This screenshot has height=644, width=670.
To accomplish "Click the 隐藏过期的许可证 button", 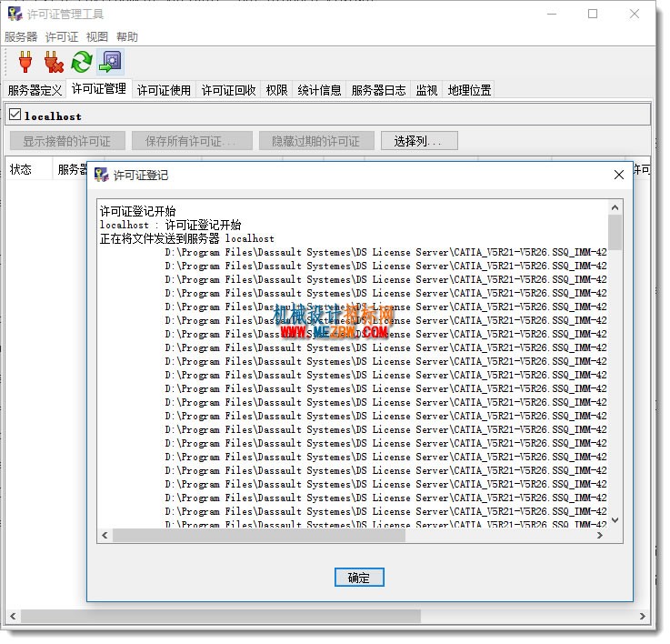I will tap(316, 142).
